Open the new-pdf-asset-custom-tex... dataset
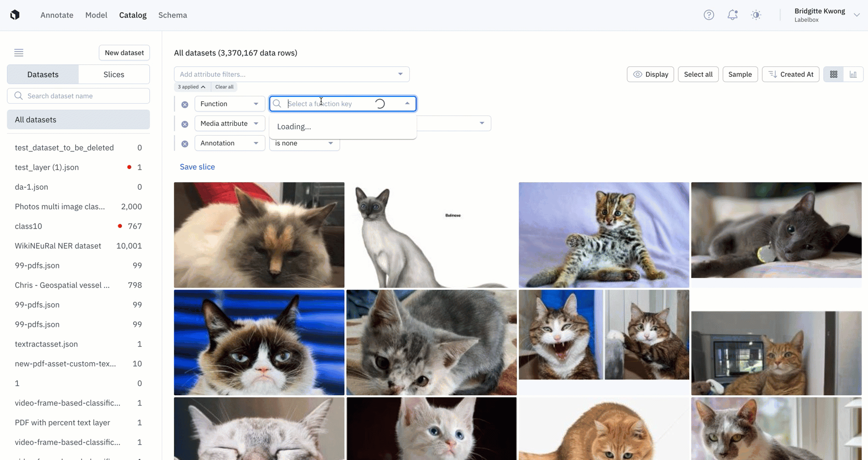868x460 pixels. coord(79,364)
